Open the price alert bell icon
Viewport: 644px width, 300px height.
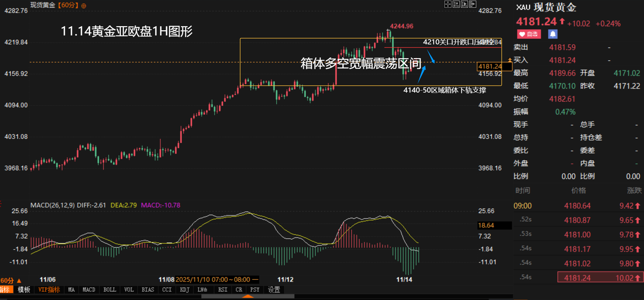click(x=553, y=34)
